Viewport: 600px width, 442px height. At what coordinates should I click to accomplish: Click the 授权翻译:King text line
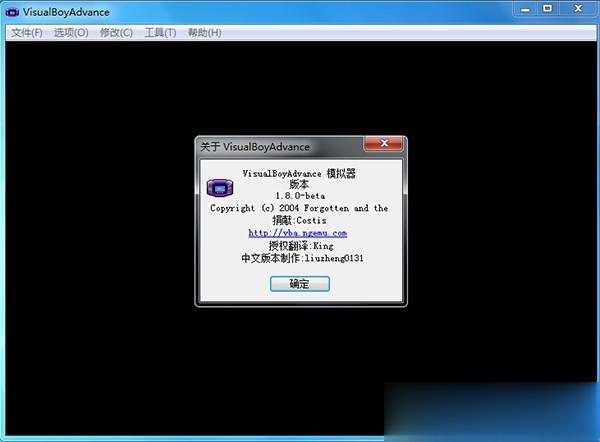coord(301,246)
